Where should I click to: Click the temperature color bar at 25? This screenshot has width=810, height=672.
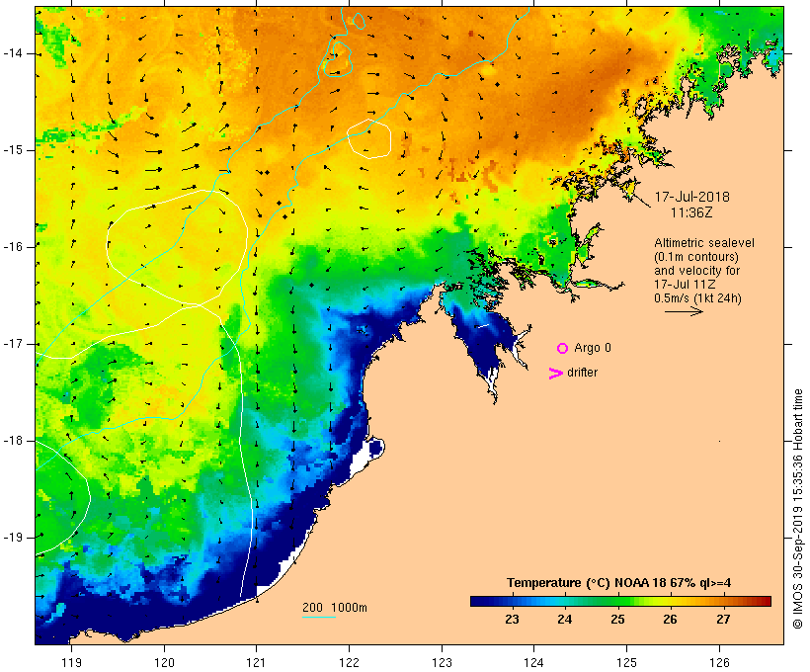[617, 601]
